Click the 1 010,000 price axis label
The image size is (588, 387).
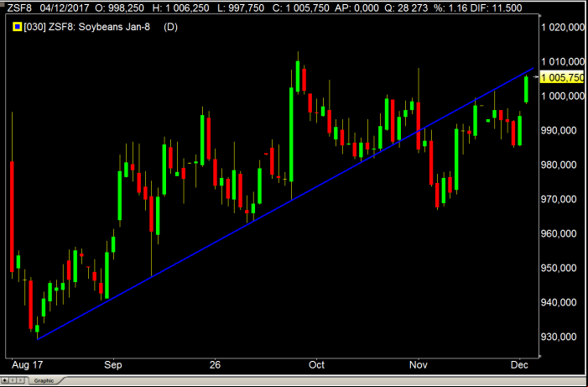click(563, 61)
